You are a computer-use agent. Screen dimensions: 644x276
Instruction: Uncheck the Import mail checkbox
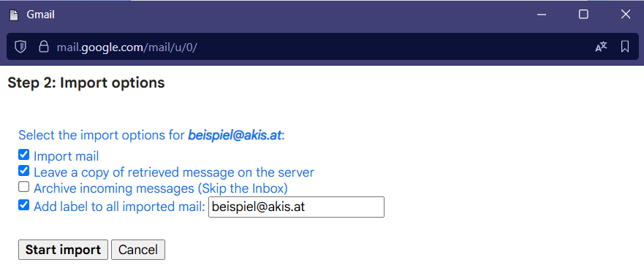point(24,155)
